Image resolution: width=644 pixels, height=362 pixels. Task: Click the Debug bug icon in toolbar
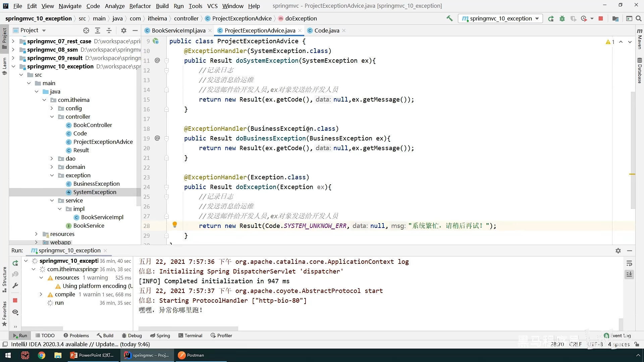tap(562, 19)
